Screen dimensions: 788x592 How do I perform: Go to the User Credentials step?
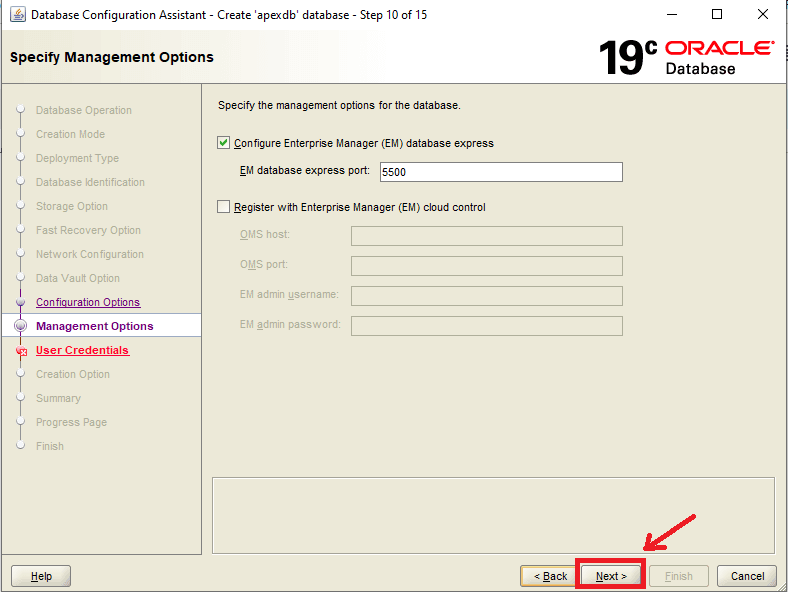pyautogui.click(x=82, y=350)
